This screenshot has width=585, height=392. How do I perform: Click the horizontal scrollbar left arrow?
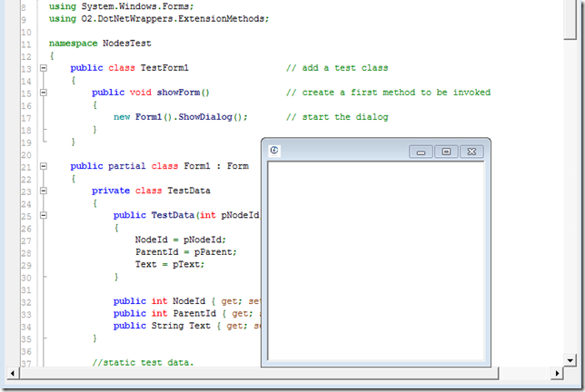[x=13, y=373]
